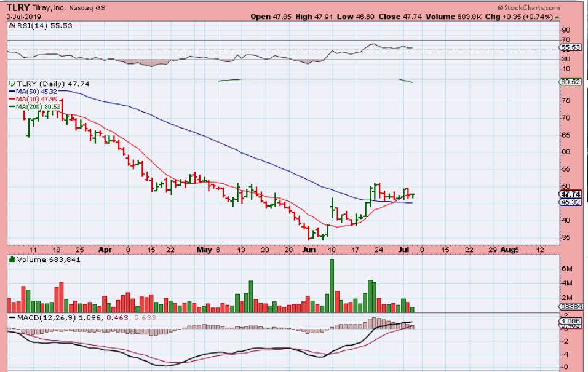This screenshot has width=588, height=372.
Task: Click the 0.633 MACD histogram value
Action: click(x=145, y=318)
